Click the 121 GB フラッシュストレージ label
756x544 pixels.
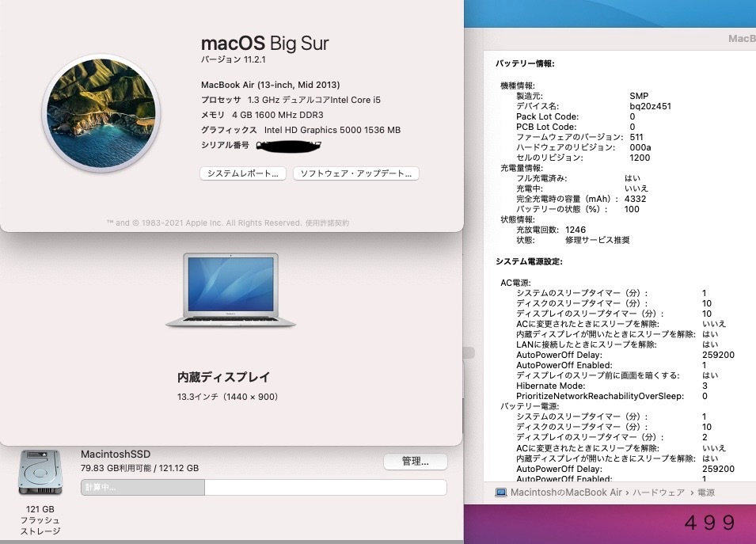point(40,520)
